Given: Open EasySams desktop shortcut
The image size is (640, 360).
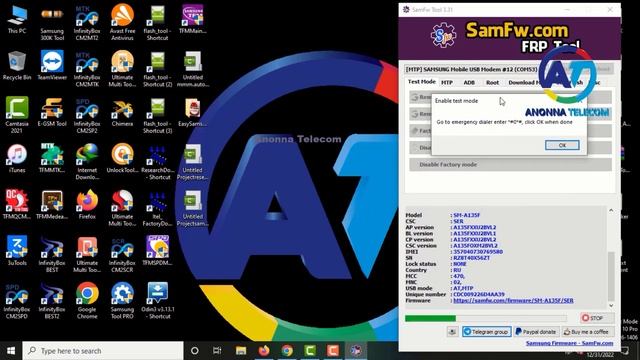Looking at the screenshot, I should pyautogui.click(x=192, y=112).
